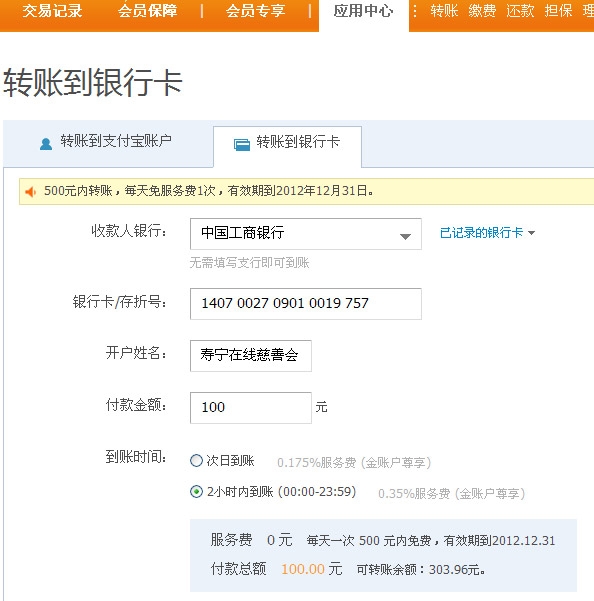The width and height of the screenshot is (594, 601).
Task: Click the bank card icon in the tab
Action: click(x=242, y=145)
